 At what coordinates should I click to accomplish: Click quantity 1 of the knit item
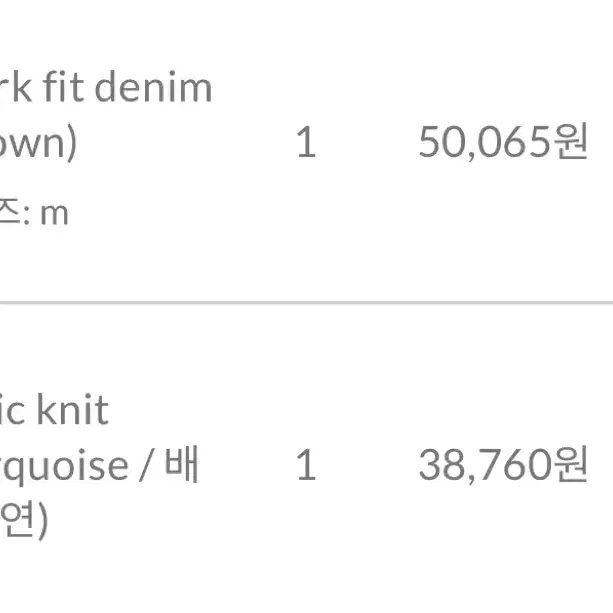coord(306,465)
